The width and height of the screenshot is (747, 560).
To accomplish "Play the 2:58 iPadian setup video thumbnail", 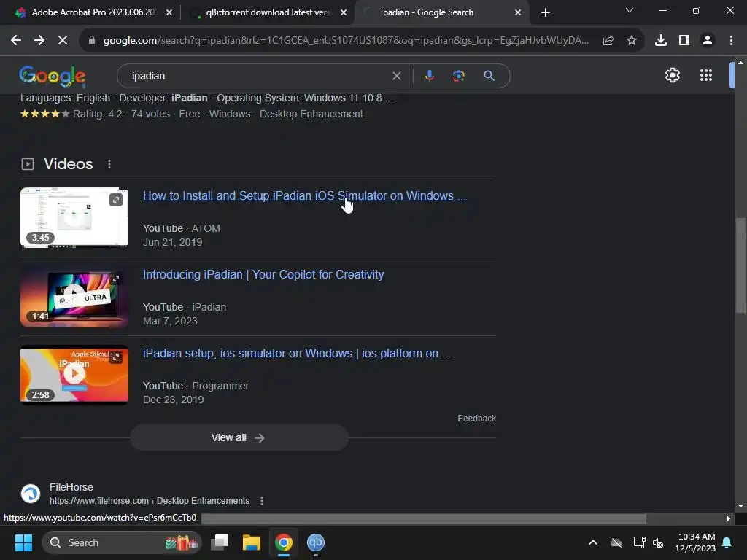I will (74, 375).
